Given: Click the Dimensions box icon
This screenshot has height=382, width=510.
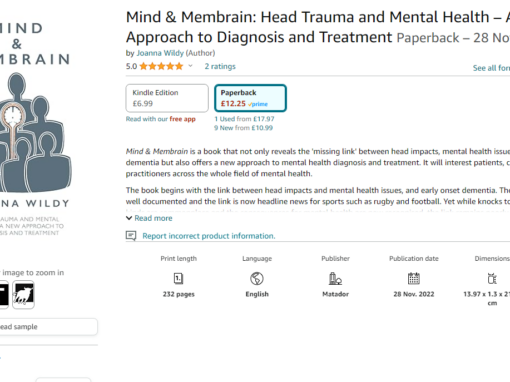Looking at the screenshot, I should (x=492, y=278).
